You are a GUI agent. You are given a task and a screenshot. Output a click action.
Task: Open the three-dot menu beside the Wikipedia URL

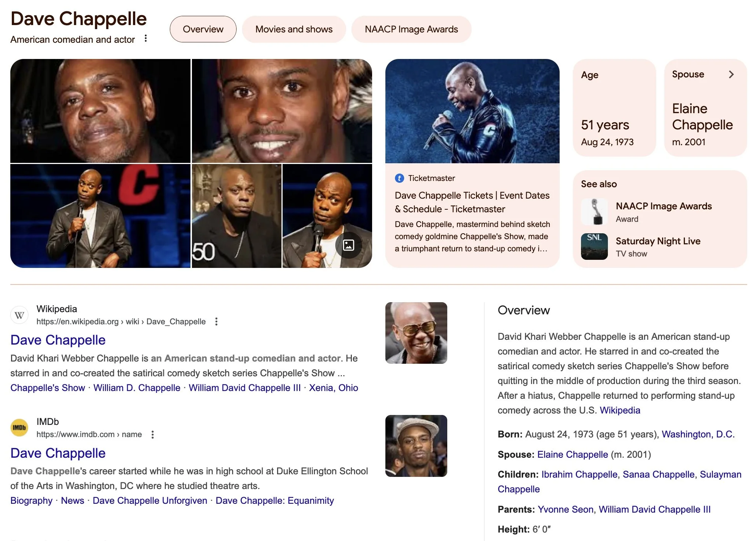[217, 322]
